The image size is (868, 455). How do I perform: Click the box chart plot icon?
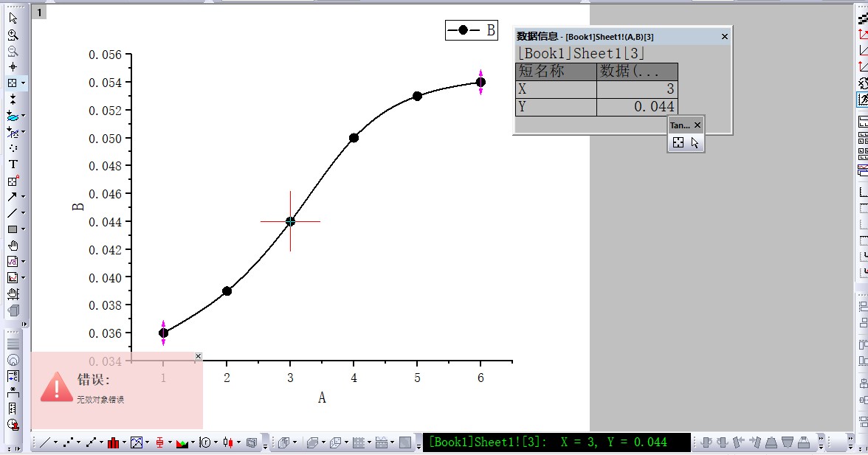coord(159,442)
